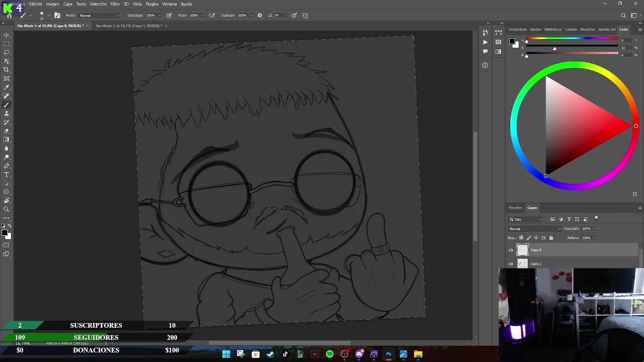The height and width of the screenshot is (362, 644).
Task: Toggle layer filtering on/off switch
Action: [x=596, y=218]
